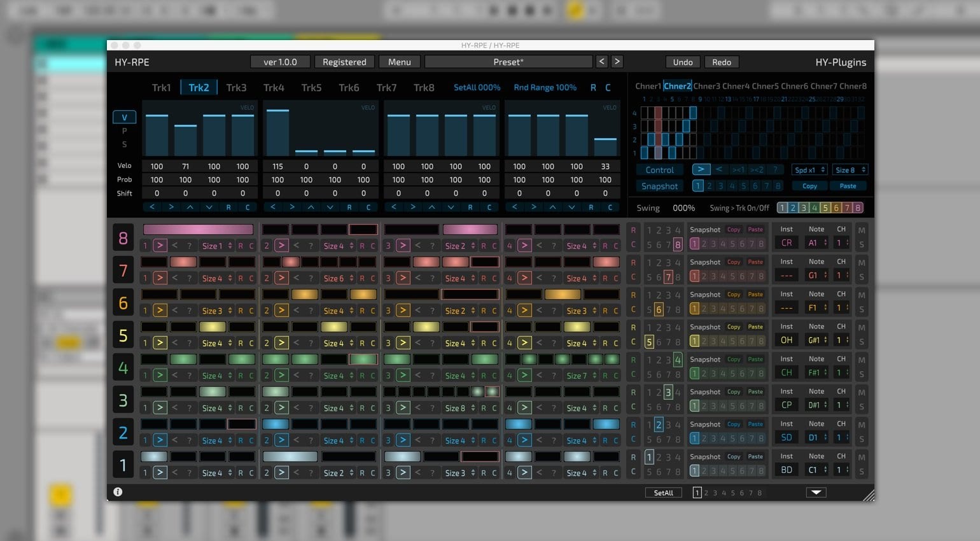
Task: Clear first step group with C
Action: [x=248, y=207]
